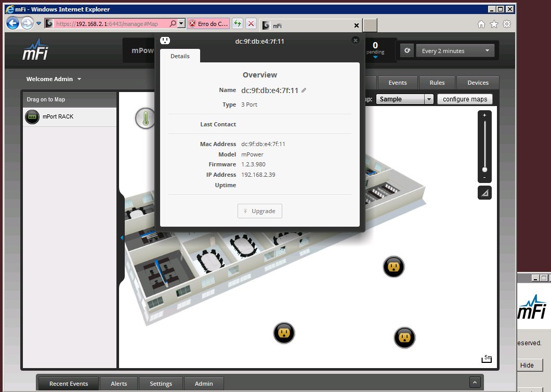Click the map scale ruler tool
Viewport: 551px width, 392px height.
[484, 193]
